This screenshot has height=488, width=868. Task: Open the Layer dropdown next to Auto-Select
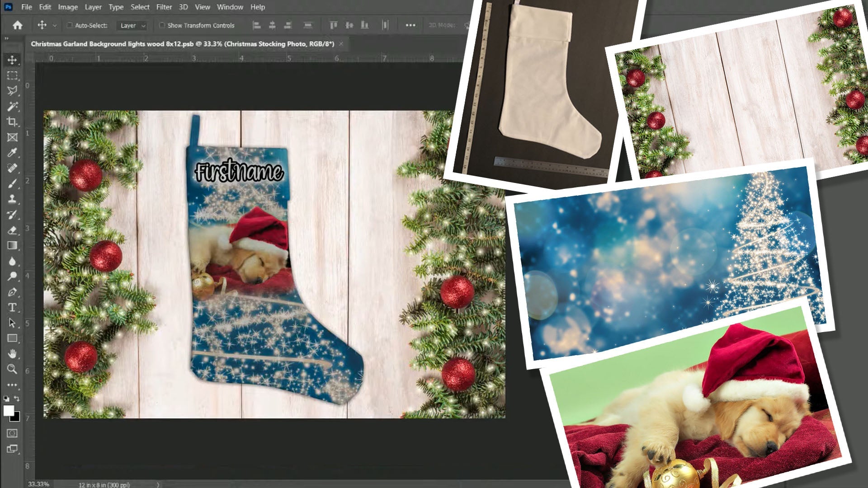131,26
